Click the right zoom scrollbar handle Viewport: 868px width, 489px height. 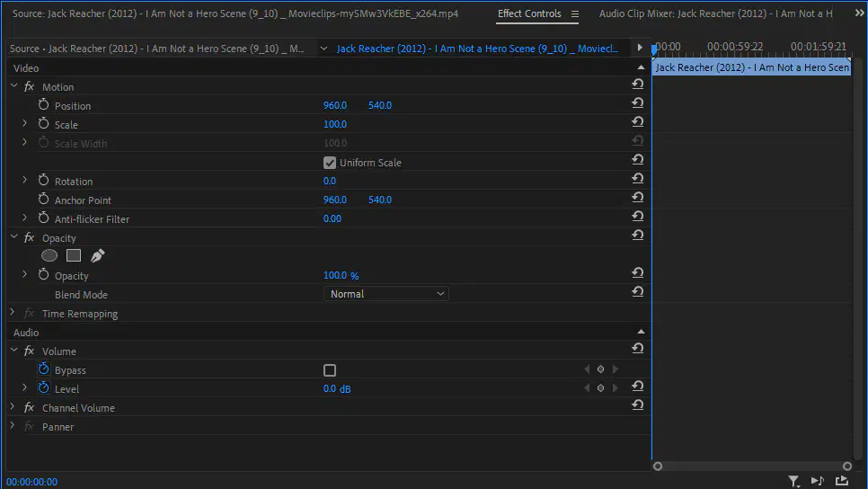coord(847,467)
